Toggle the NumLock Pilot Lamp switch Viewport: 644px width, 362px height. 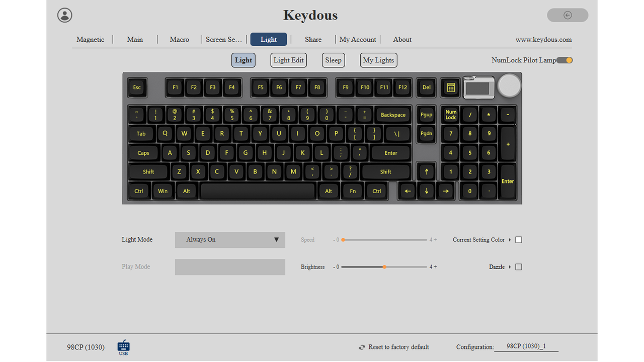[x=565, y=60]
